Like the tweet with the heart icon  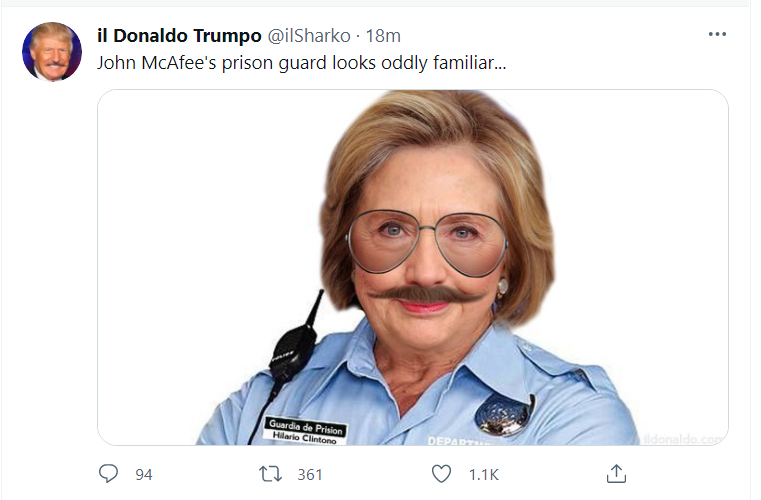[x=441, y=473]
